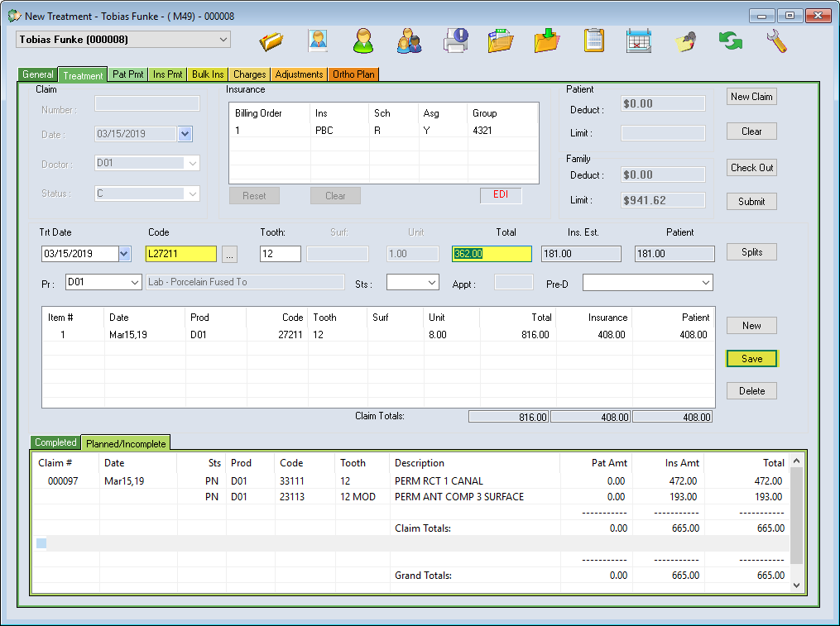Click the printer toolbar icon

[x=454, y=41]
